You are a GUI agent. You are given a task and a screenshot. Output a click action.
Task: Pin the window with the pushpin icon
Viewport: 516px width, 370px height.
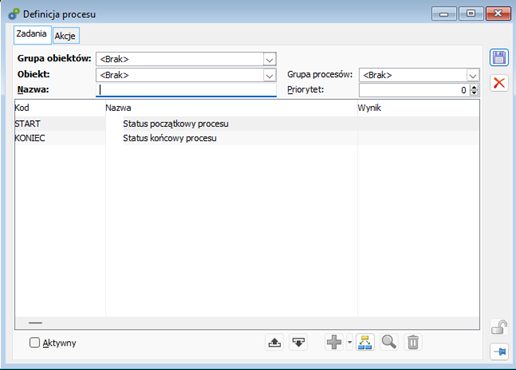[x=499, y=352]
